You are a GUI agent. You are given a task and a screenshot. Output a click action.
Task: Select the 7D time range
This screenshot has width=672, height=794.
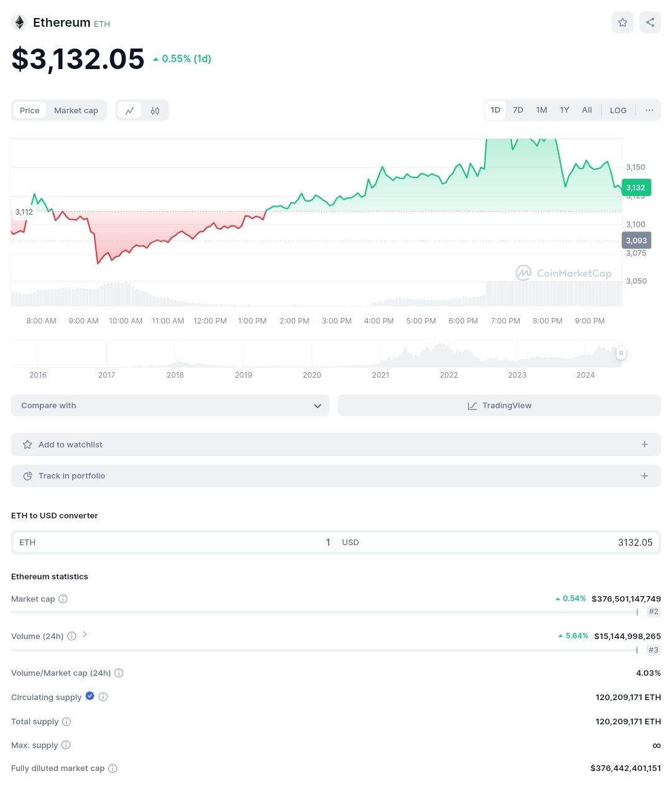tap(518, 110)
